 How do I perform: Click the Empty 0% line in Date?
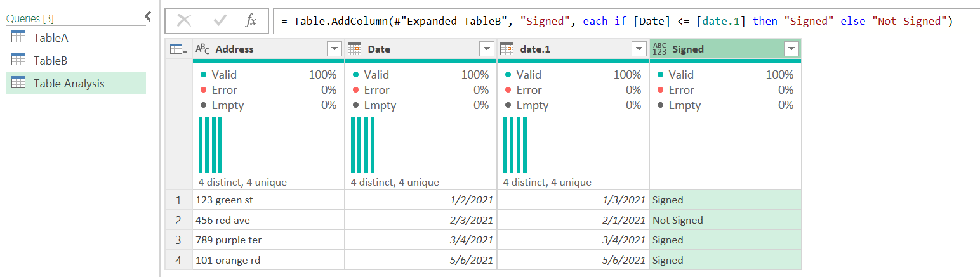[421, 105]
